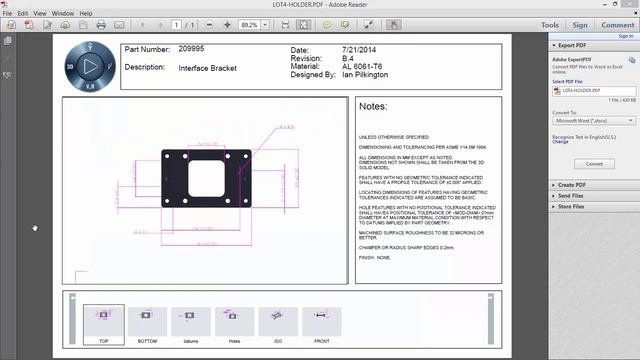Select the Highlight text tool

pyautogui.click(x=345, y=25)
